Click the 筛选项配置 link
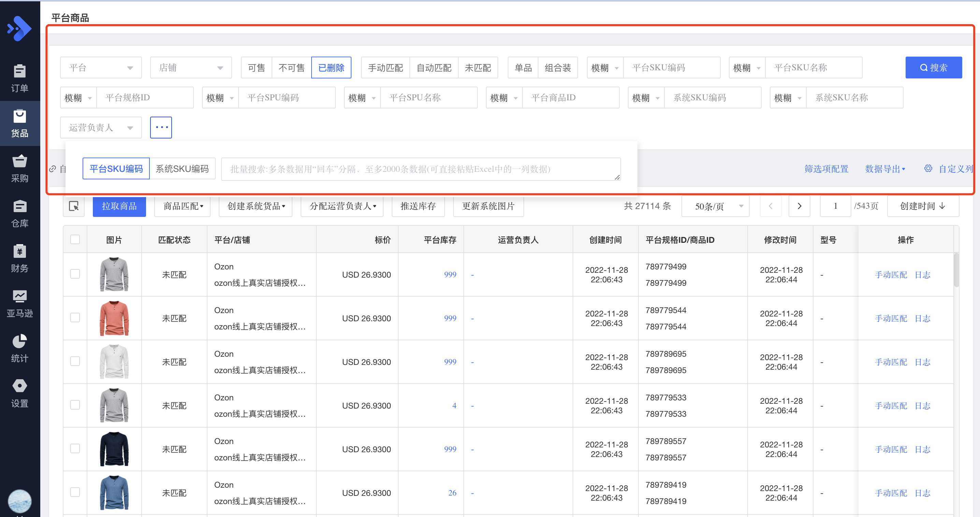 pyautogui.click(x=826, y=169)
